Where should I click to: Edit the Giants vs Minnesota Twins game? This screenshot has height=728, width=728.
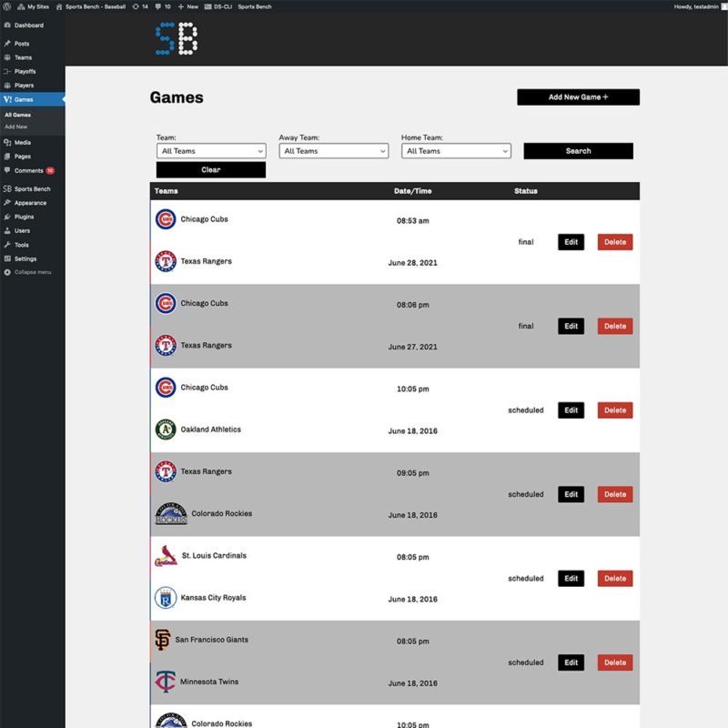(571, 662)
